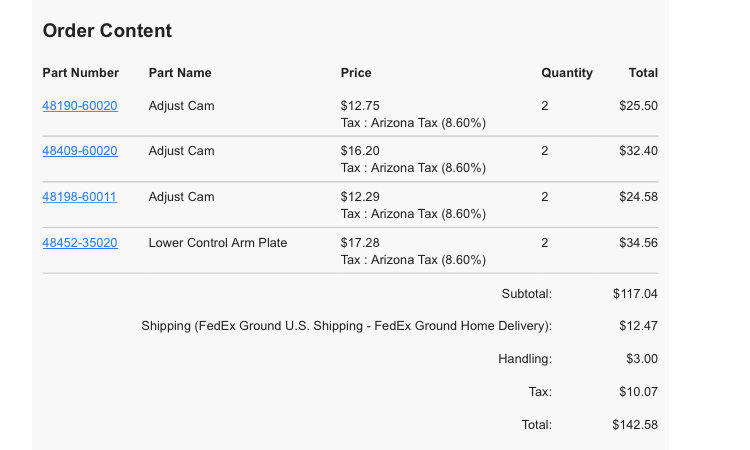
Task: Click the Part Number column header
Action: (x=80, y=73)
